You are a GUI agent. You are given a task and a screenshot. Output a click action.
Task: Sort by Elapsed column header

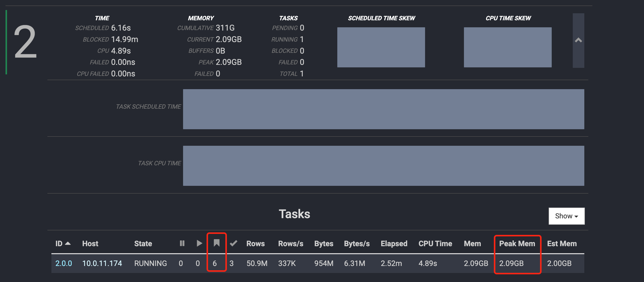(x=394, y=243)
